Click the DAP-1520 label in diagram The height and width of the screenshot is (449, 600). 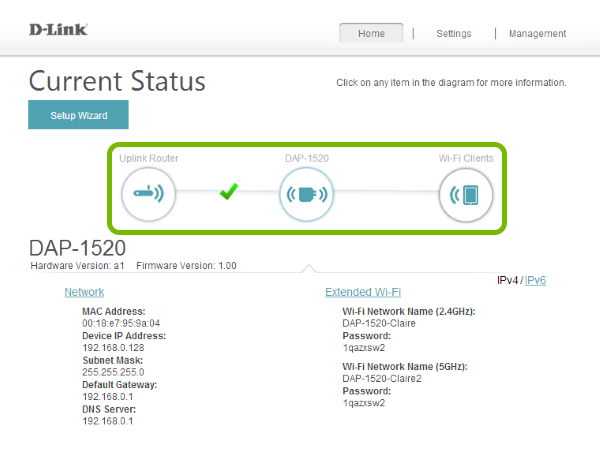307,158
